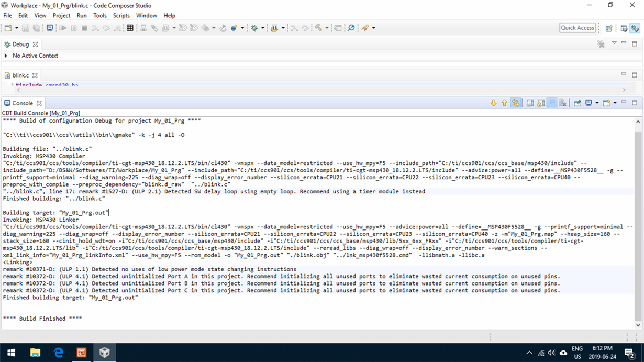The width and height of the screenshot is (644, 362).
Task: Click the CDT Build Console label
Action: (41, 113)
